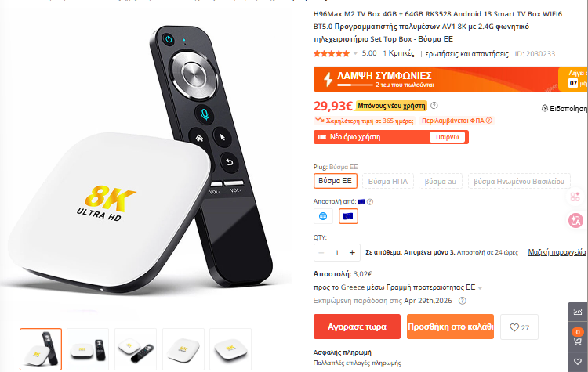Select the Βύσμα ΗΠΑ plug option
The height and width of the screenshot is (372, 588).
click(388, 181)
